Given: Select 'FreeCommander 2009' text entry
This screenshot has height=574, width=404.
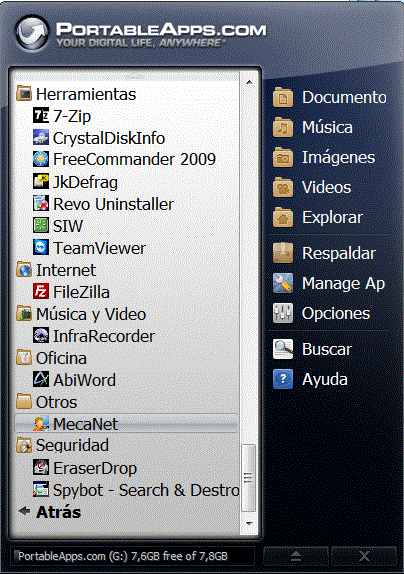Looking at the screenshot, I should tap(135, 159).
